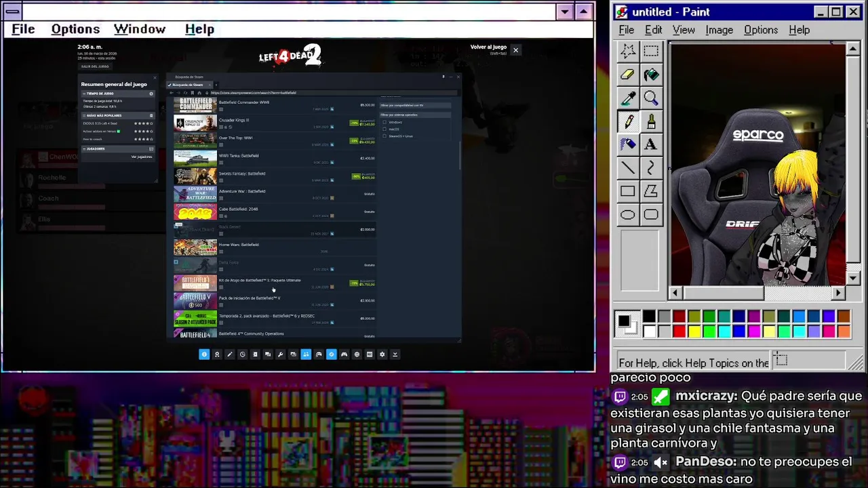Select the Pencil tool in Paint
868x488 pixels.
pyautogui.click(x=628, y=121)
